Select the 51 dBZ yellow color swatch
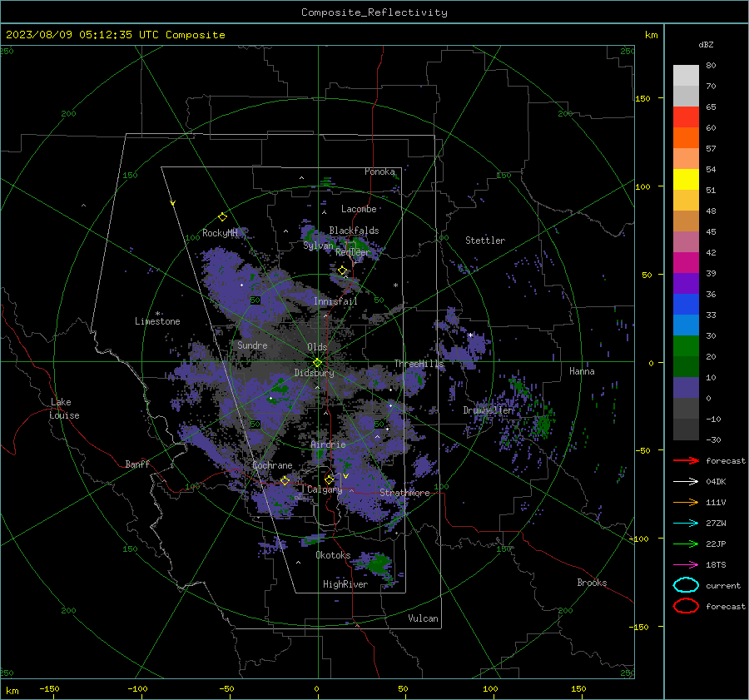Screen dimensions: 749x700 click(686, 179)
